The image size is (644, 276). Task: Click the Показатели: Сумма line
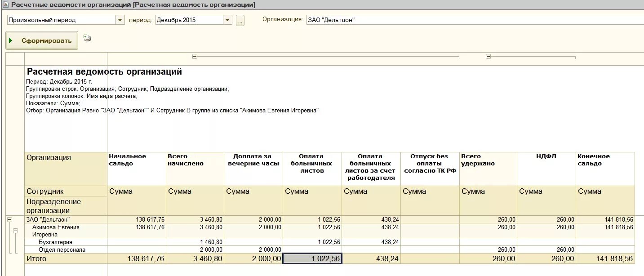pos(53,103)
